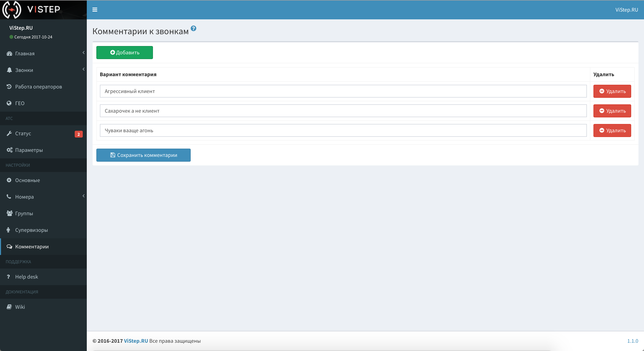Click Сохранить комментарии
The height and width of the screenshot is (351, 644).
(143, 155)
